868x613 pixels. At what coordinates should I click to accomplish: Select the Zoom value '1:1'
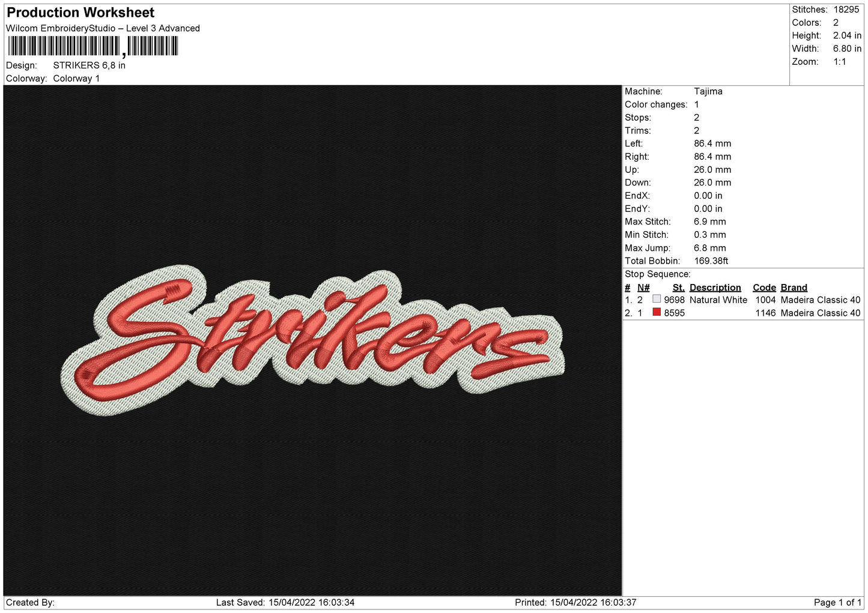click(840, 62)
